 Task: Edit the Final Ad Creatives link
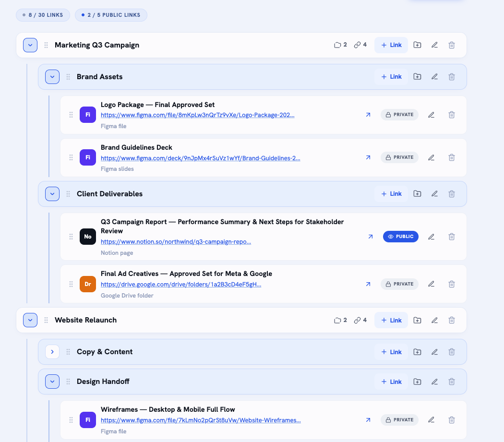coord(432,284)
